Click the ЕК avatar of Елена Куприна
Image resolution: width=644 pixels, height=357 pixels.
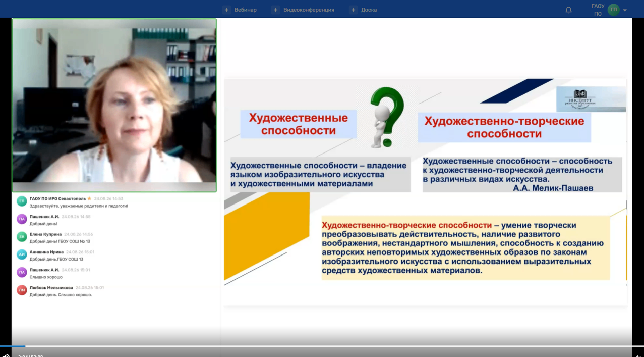click(x=22, y=236)
